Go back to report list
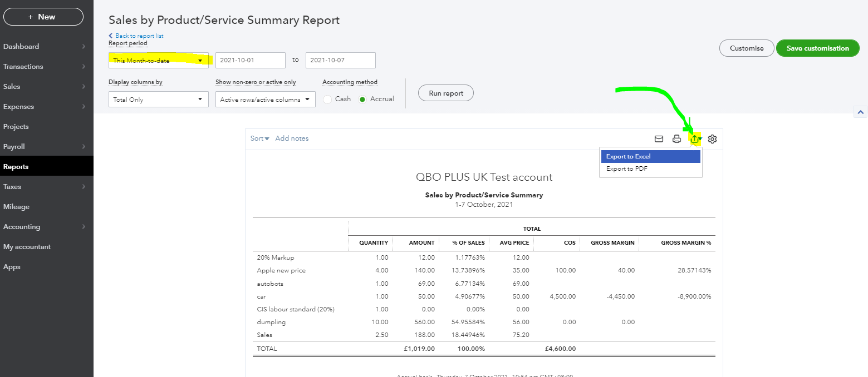The width and height of the screenshot is (868, 377). click(x=139, y=36)
